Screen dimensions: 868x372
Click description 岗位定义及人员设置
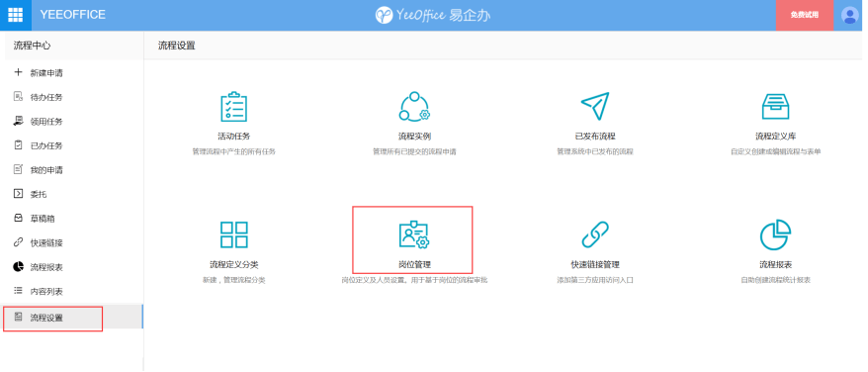[376, 280]
